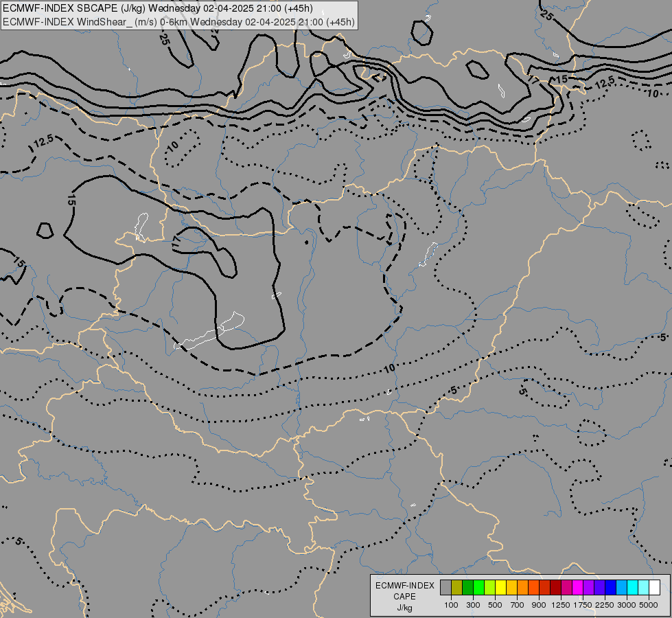
Task: Select the 1250 legend scale label
Action: [561, 605]
